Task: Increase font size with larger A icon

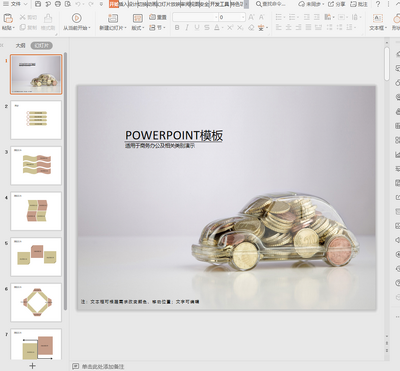Action: point(251,17)
